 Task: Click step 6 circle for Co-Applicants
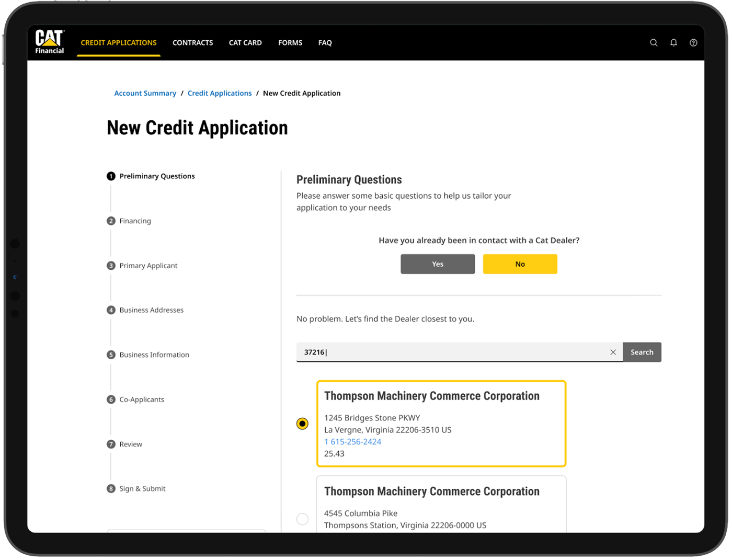pyautogui.click(x=111, y=399)
